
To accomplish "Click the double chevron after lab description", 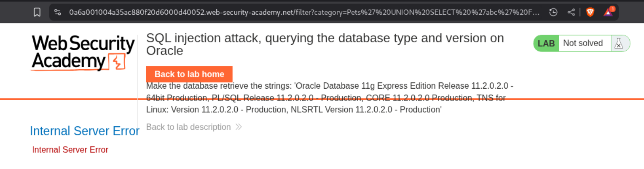I will pyautogui.click(x=239, y=127).
